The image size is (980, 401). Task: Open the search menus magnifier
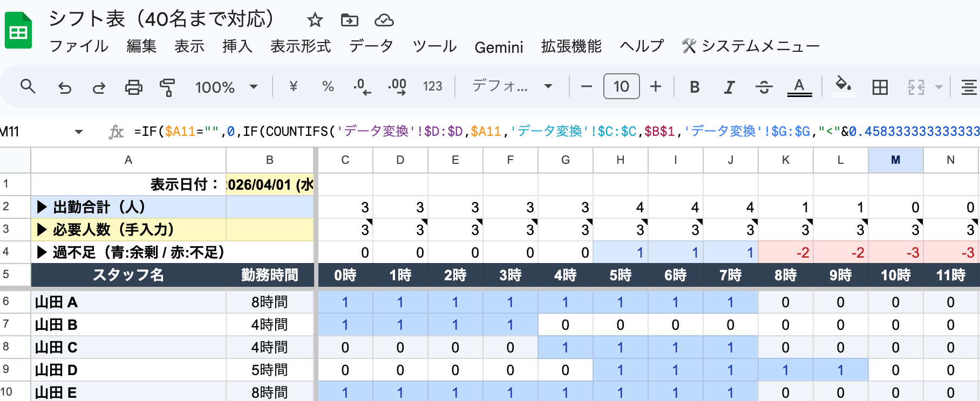pyautogui.click(x=28, y=86)
